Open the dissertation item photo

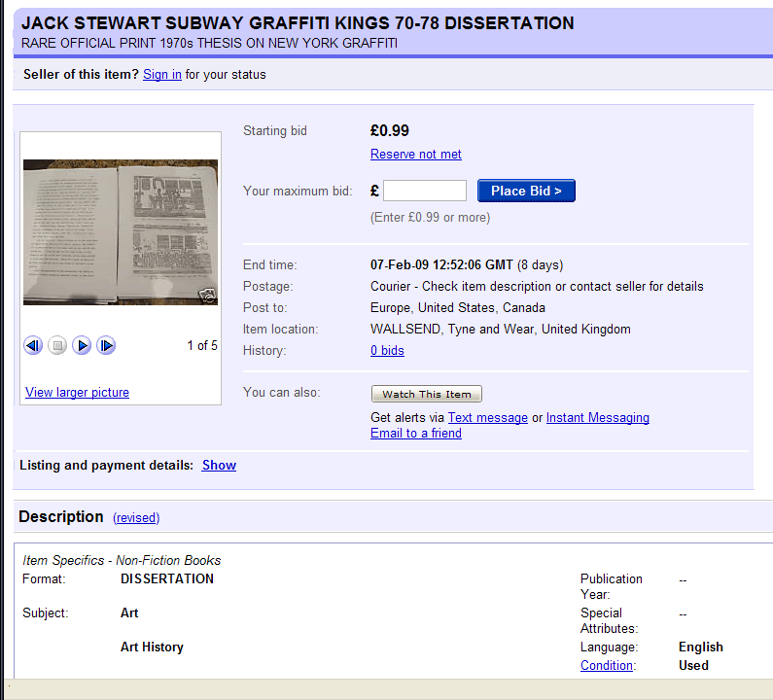coord(121,232)
